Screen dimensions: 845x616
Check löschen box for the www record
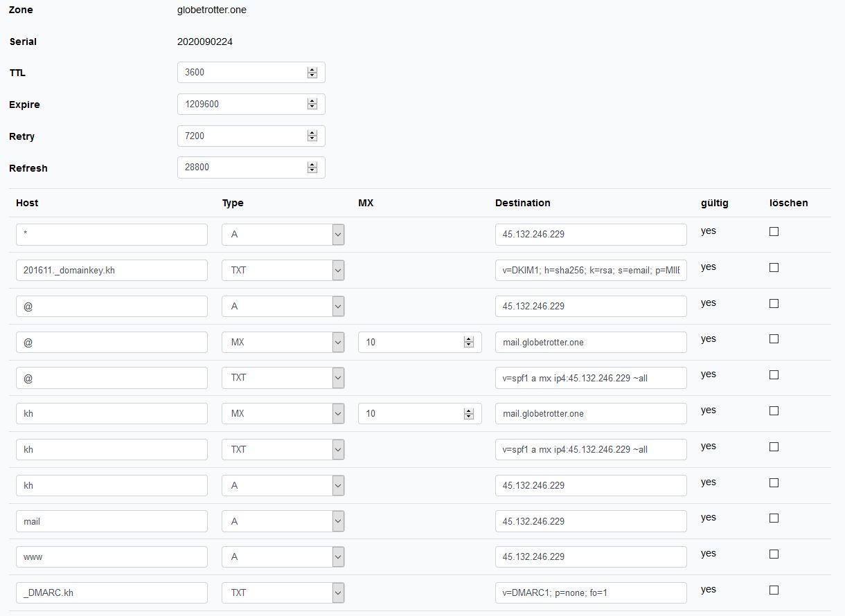[x=774, y=554]
